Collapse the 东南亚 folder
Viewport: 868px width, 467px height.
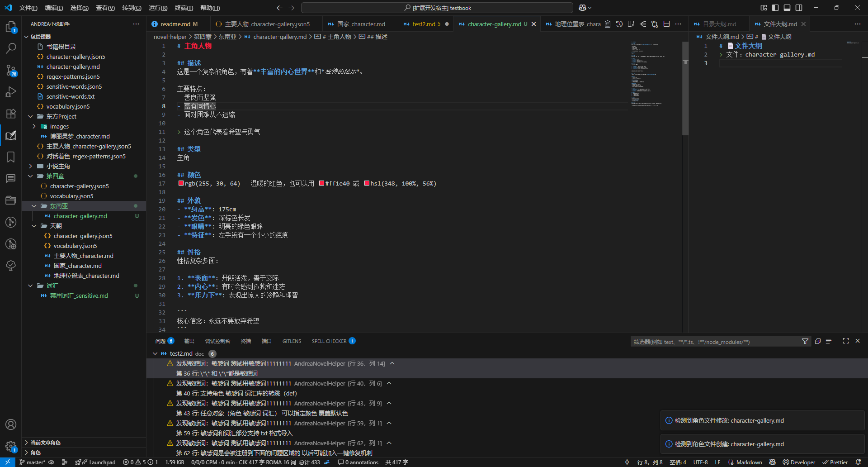(34, 206)
